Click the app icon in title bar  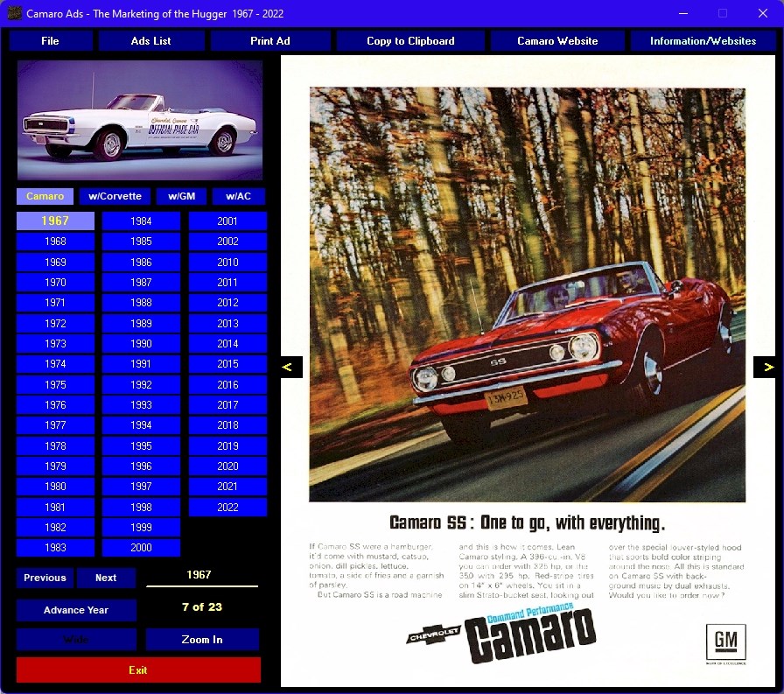click(15, 13)
